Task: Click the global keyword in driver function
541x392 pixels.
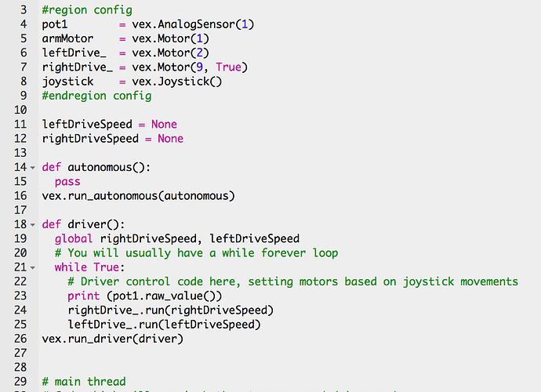Action: [74, 238]
